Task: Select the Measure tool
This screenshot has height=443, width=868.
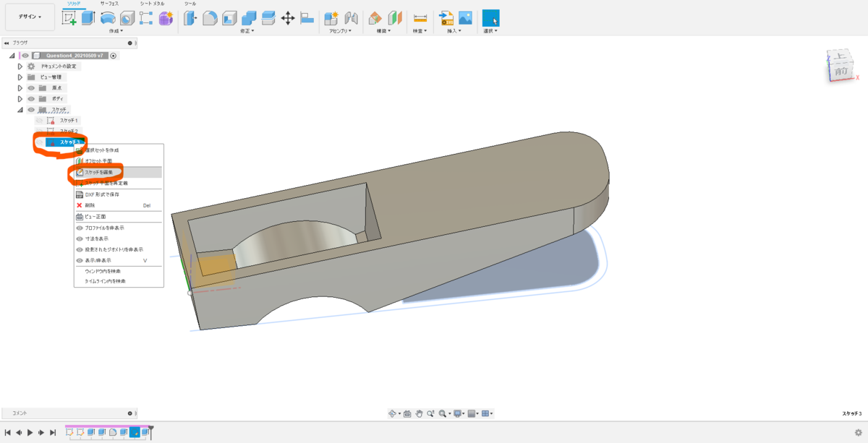Action: 420,18
